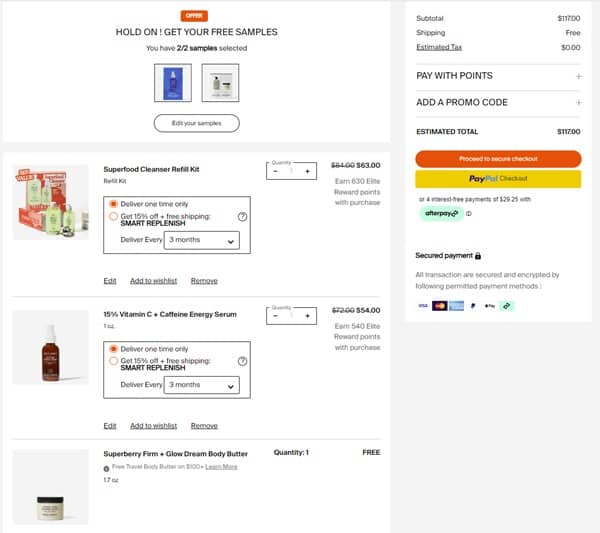Click Smart Replenish help icon for Cleanser Kit

[242, 216]
